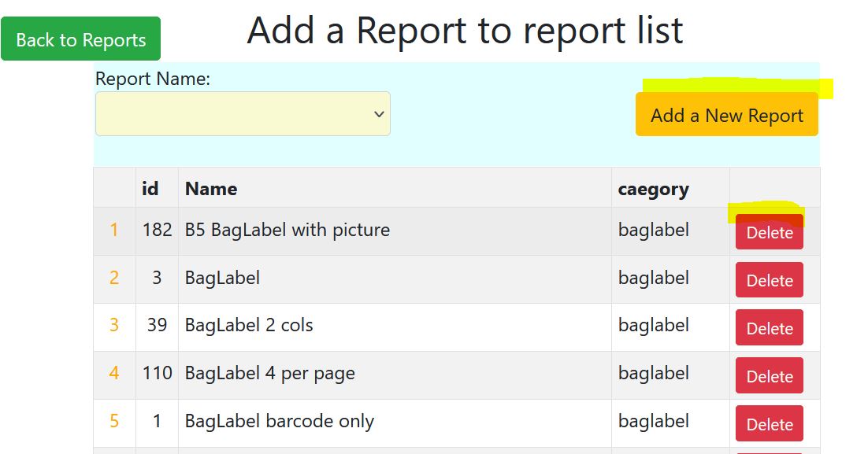Click the id 110 cell

click(x=157, y=373)
